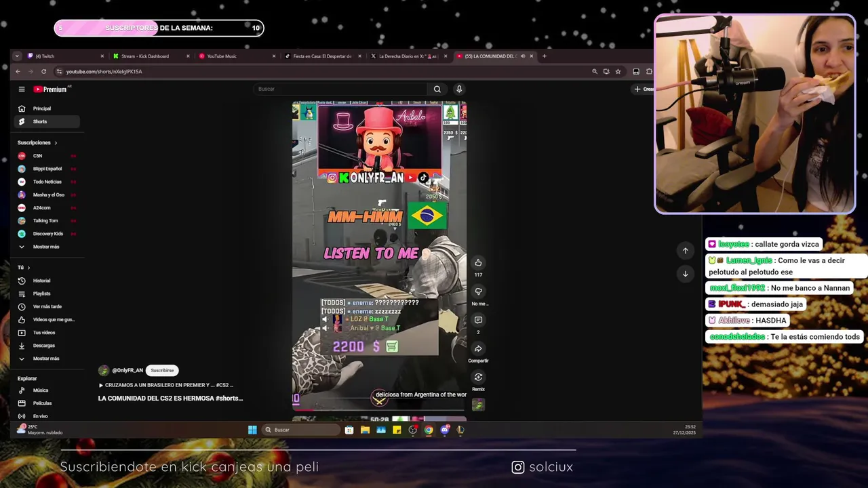Open Música under Explorar
This screenshot has width=868, height=488.
pyautogui.click(x=47, y=390)
